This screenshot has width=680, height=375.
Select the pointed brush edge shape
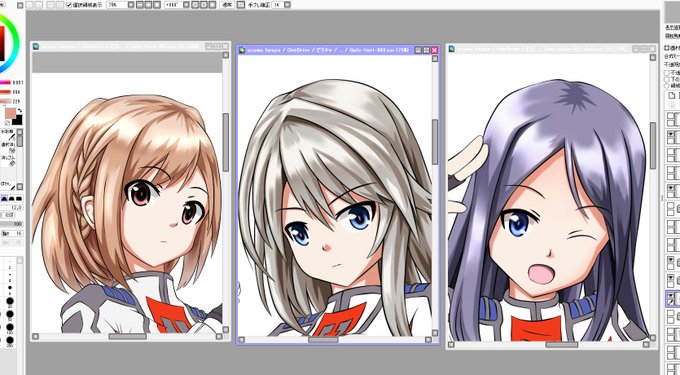(4, 198)
